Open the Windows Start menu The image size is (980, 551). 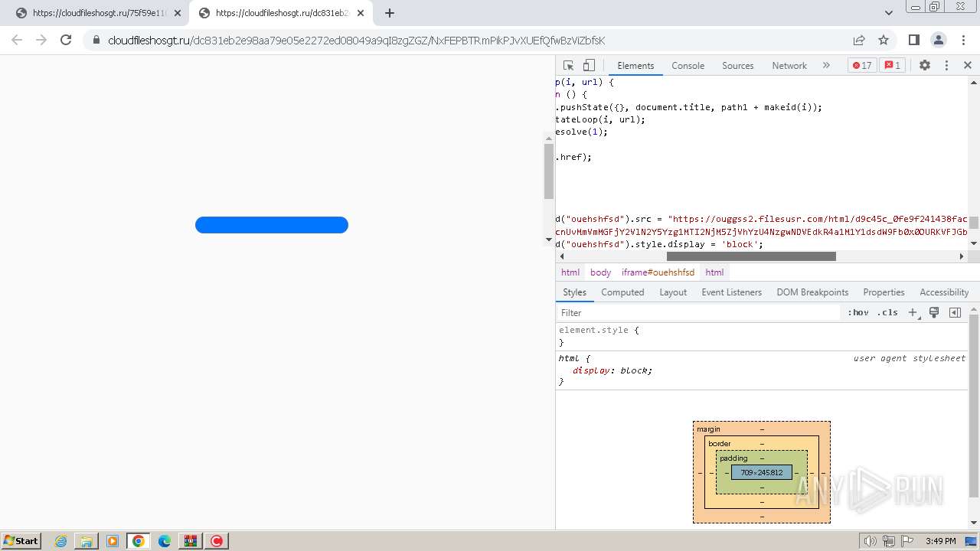[x=21, y=541]
